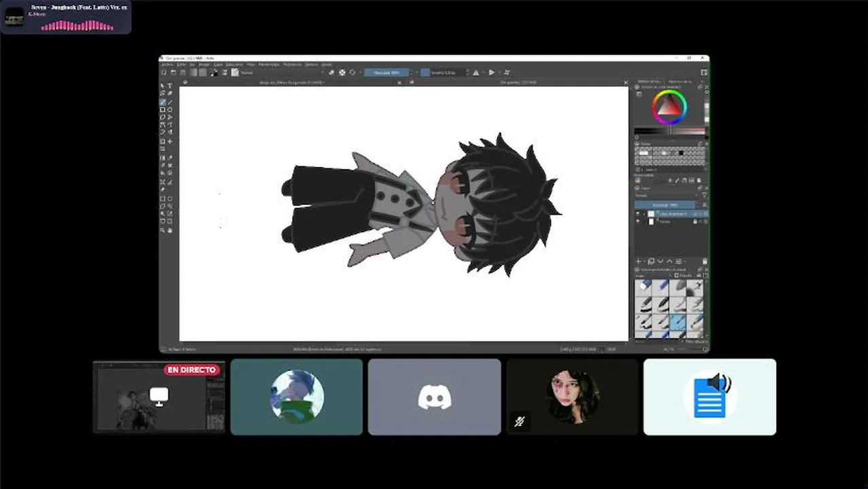Viewport: 868px width, 489px height.
Task: Adjust the layer opacity slider
Action: click(x=665, y=205)
